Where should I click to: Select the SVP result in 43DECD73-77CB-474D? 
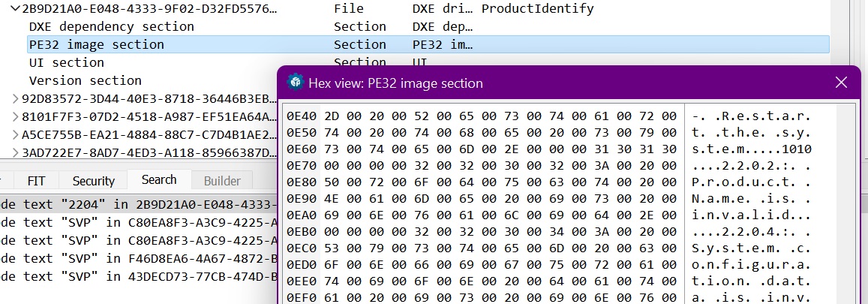coord(138,275)
